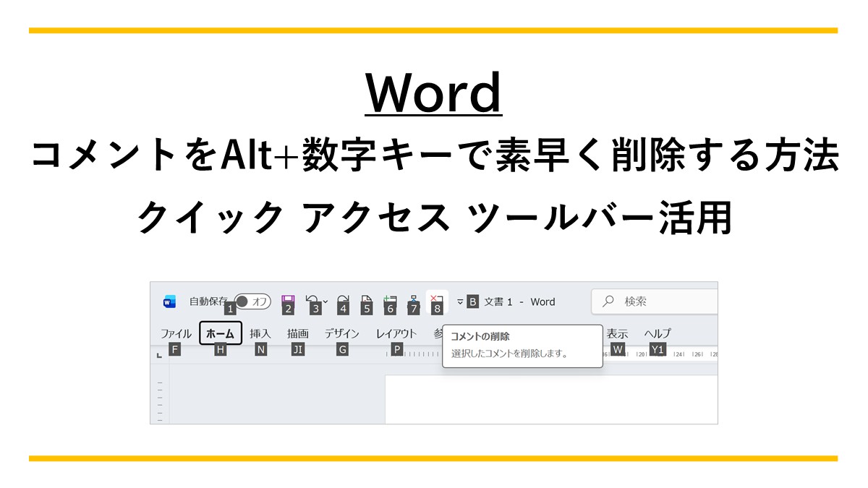This screenshot has height=488, width=868.
Task: Open the ヘルプ tab
Action: click(x=658, y=333)
